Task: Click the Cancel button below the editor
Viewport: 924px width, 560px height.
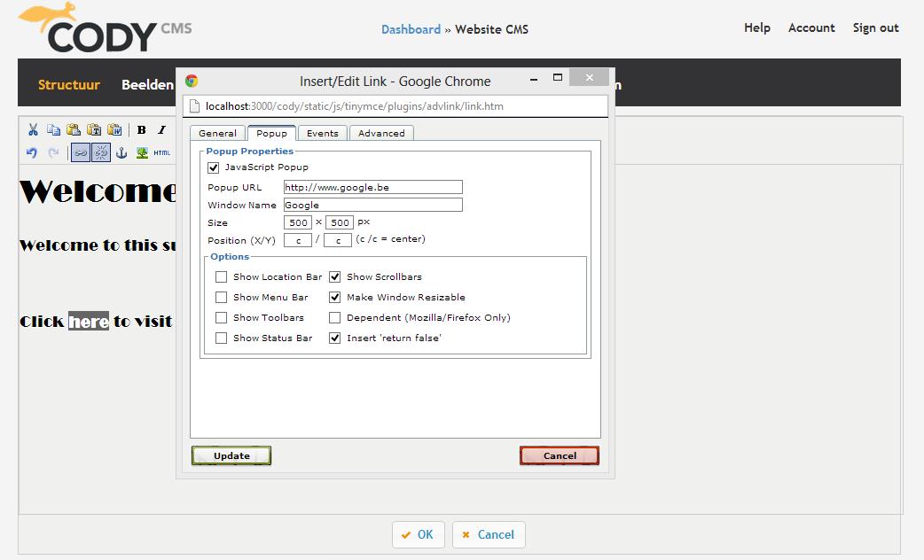Action: point(489,534)
